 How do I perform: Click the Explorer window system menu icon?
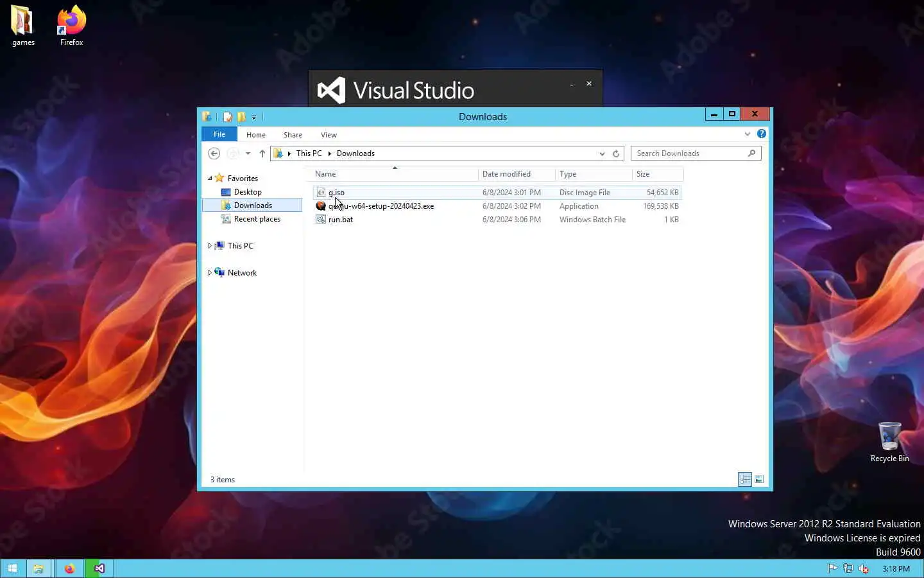[x=207, y=117]
